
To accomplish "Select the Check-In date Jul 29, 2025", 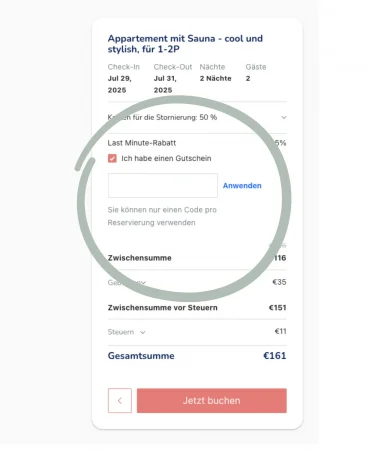I will click(119, 84).
